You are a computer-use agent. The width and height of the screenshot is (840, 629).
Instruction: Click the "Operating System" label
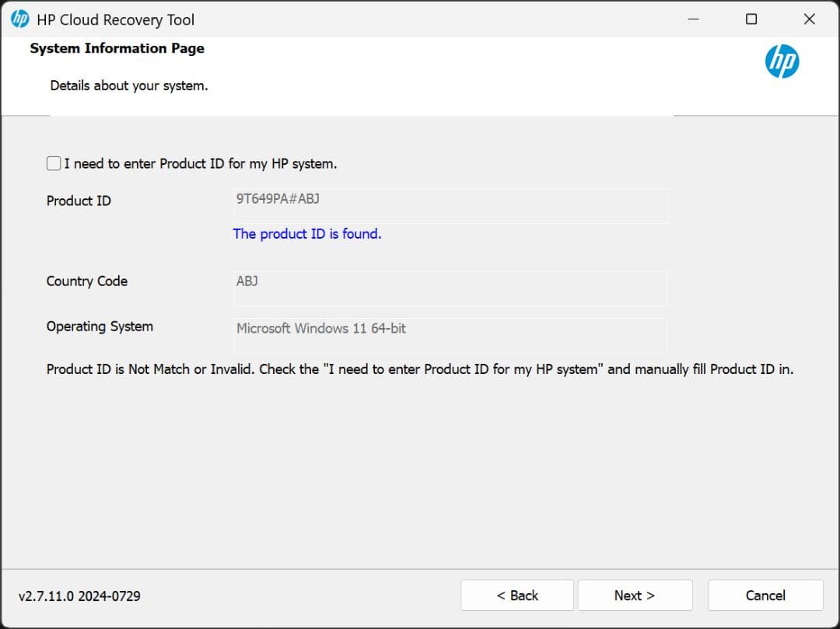pos(100,327)
